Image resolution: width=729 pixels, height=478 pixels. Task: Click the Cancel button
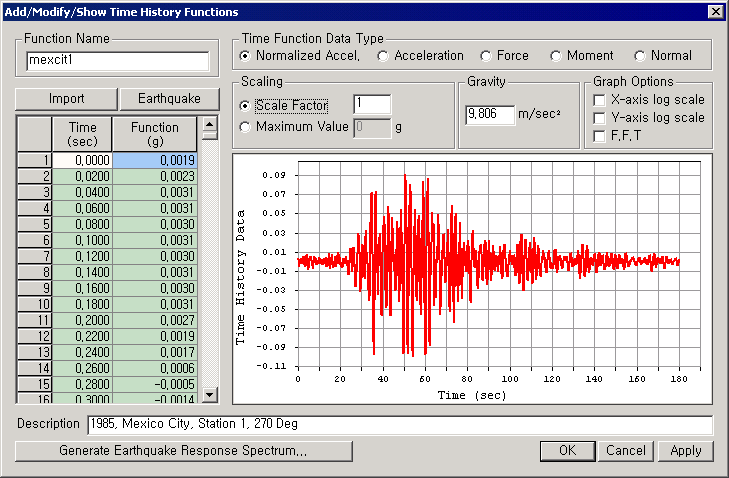(626, 451)
